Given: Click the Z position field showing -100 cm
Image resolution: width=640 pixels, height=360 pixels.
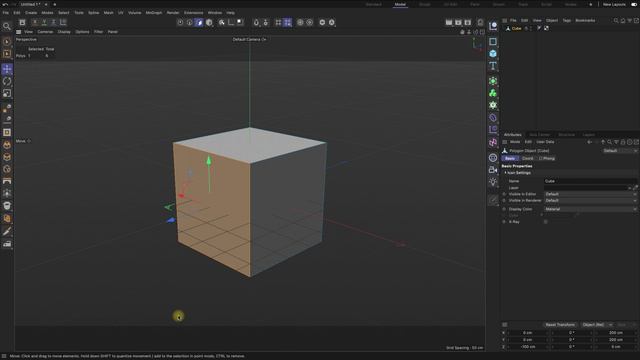Looking at the screenshot, I should point(528,347).
